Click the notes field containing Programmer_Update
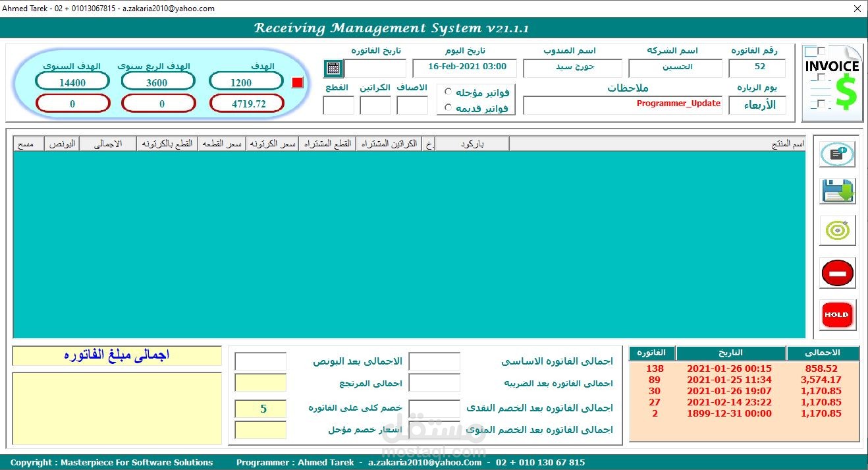This screenshot has height=470, width=868. [622, 105]
